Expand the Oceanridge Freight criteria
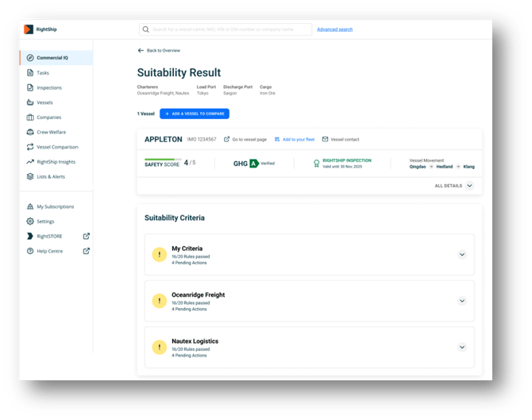Screen dimensions: 532x420 coord(462,300)
